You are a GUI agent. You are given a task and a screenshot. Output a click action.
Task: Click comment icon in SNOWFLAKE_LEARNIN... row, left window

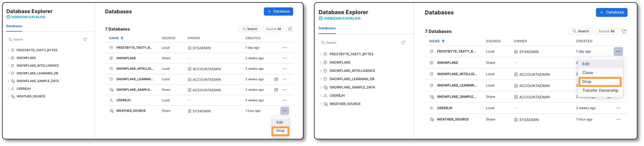(x=276, y=79)
